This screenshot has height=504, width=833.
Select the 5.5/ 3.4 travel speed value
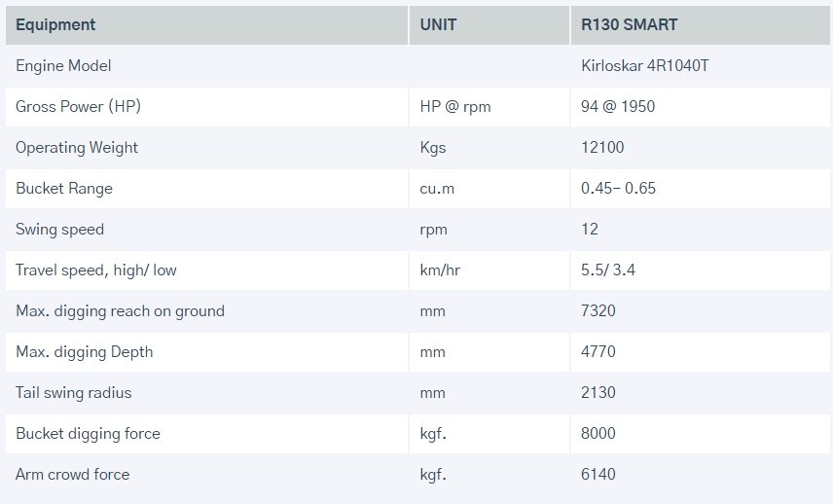coord(608,270)
